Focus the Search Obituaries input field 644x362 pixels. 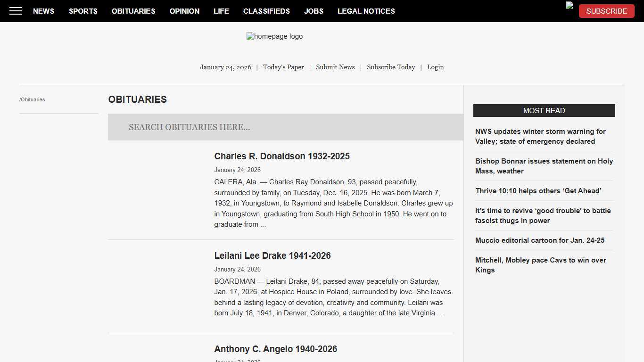(285, 127)
